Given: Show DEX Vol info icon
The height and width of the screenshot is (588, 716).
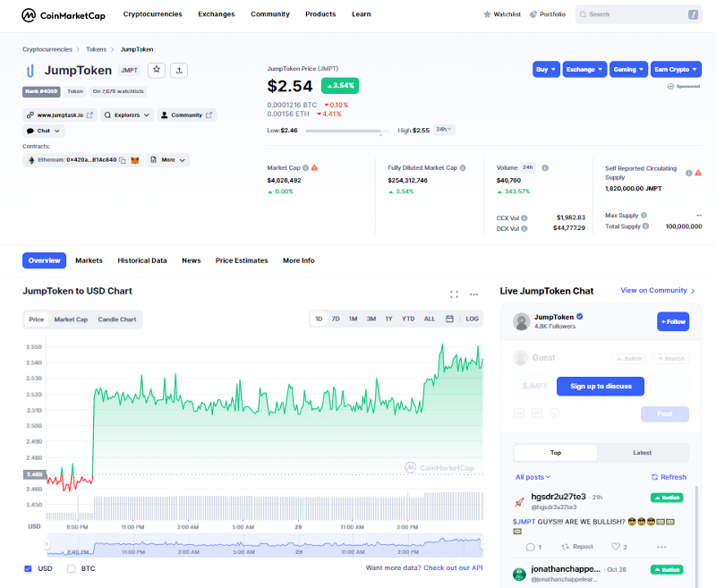Looking at the screenshot, I should 524,228.
